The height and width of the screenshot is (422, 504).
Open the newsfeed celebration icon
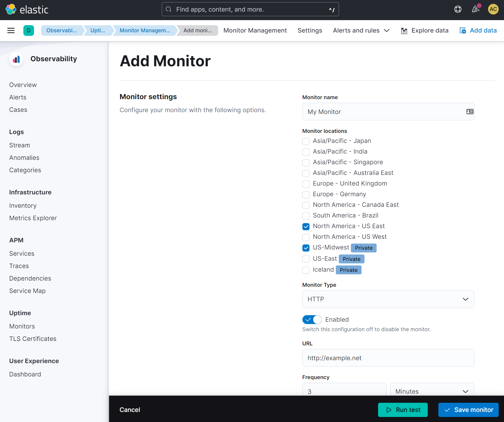point(475,9)
